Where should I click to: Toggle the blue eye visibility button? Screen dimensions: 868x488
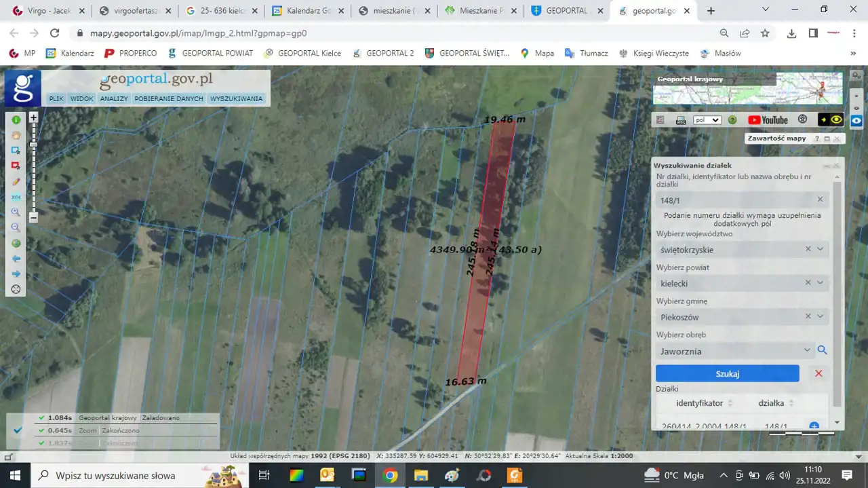(856, 120)
